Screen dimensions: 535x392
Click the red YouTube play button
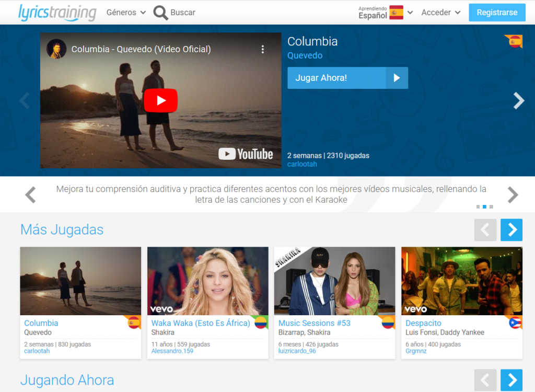tap(160, 100)
